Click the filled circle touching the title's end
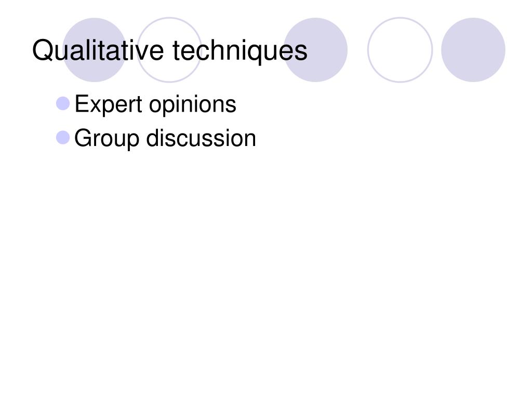This screenshot has height=399, width=532. [315, 50]
